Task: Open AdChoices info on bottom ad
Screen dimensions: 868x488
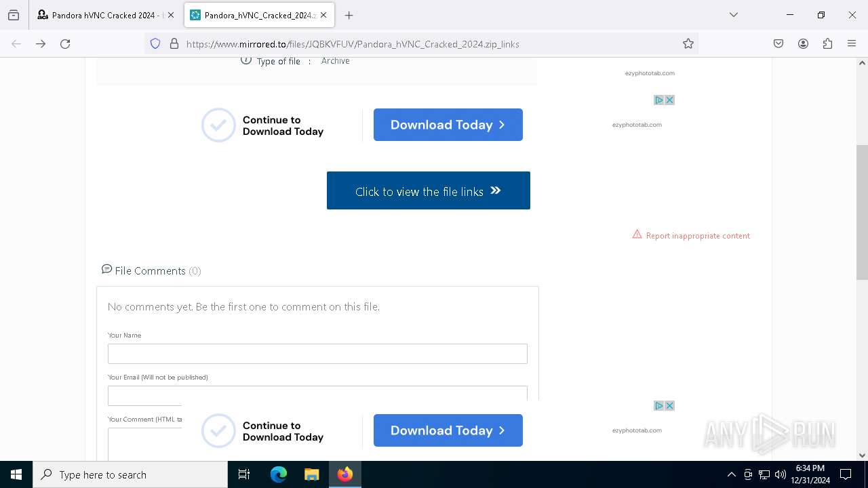Action: coord(658,405)
